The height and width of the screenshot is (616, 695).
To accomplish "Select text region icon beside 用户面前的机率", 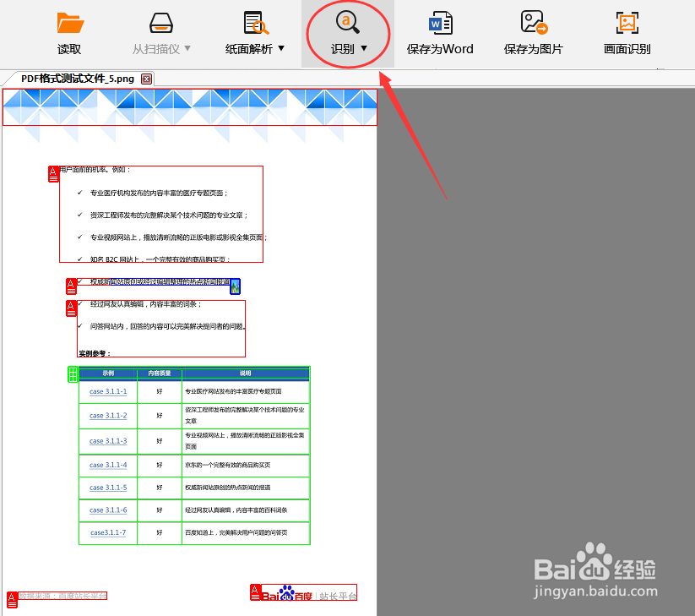I will tap(53, 174).
